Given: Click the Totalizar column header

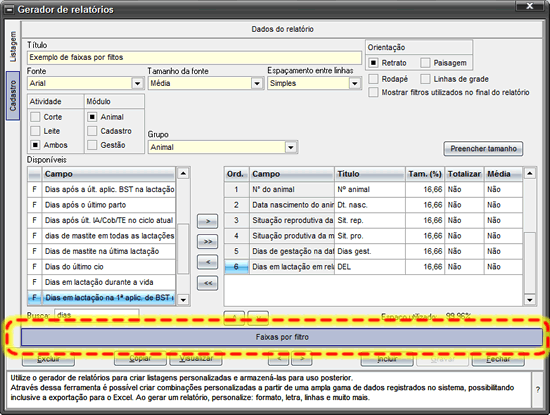Looking at the screenshot, I should (464, 174).
